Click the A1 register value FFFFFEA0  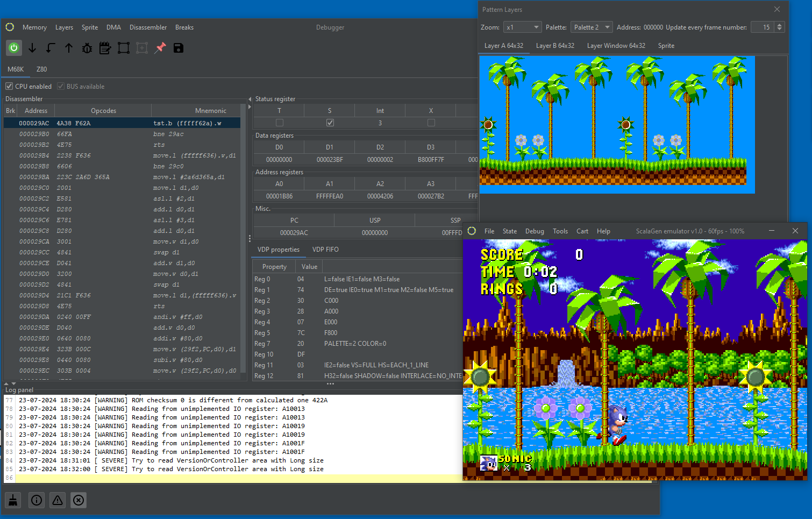(330, 196)
